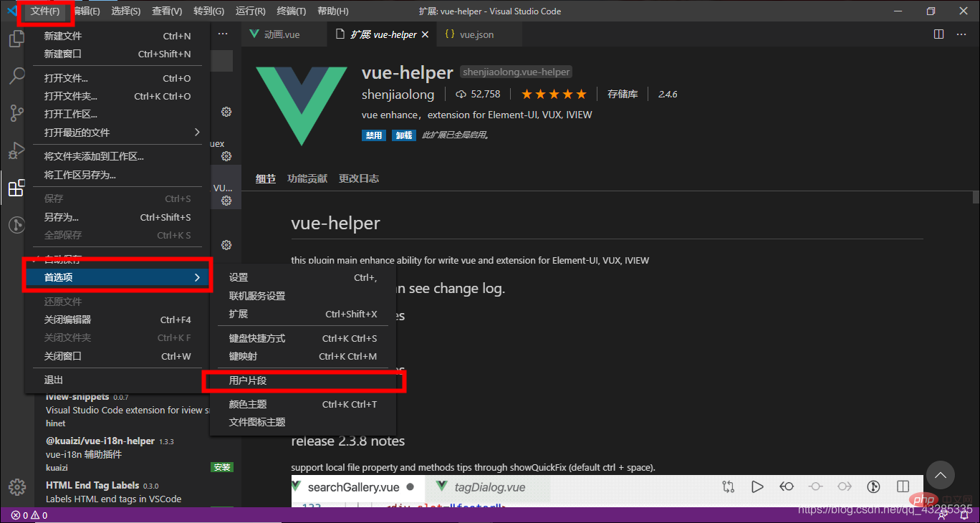Choose 将文件夹添加到工作区... entry
This screenshot has width=980, height=523.
click(117, 156)
